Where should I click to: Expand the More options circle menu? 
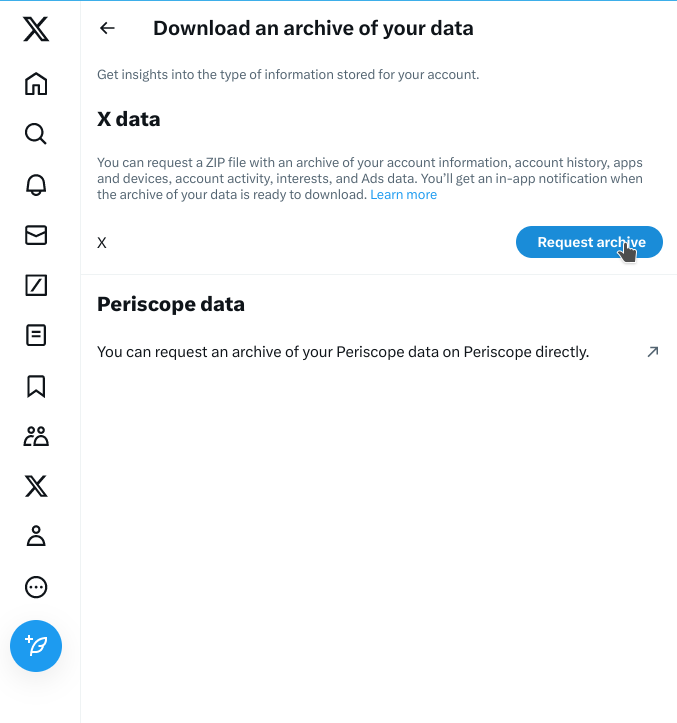(x=36, y=587)
